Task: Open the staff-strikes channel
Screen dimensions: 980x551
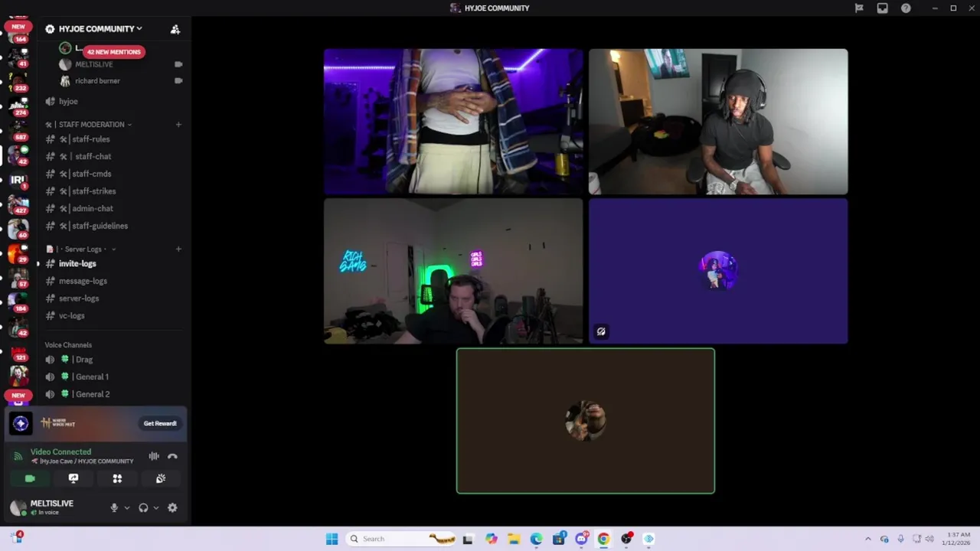Action: (113, 191)
